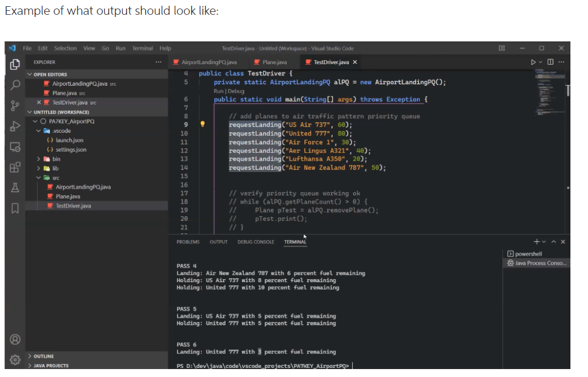Image resolution: width=588 pixels, height=377 pixels.
Task: Switch to the Problems panel tab
Action: coord(188,242)
